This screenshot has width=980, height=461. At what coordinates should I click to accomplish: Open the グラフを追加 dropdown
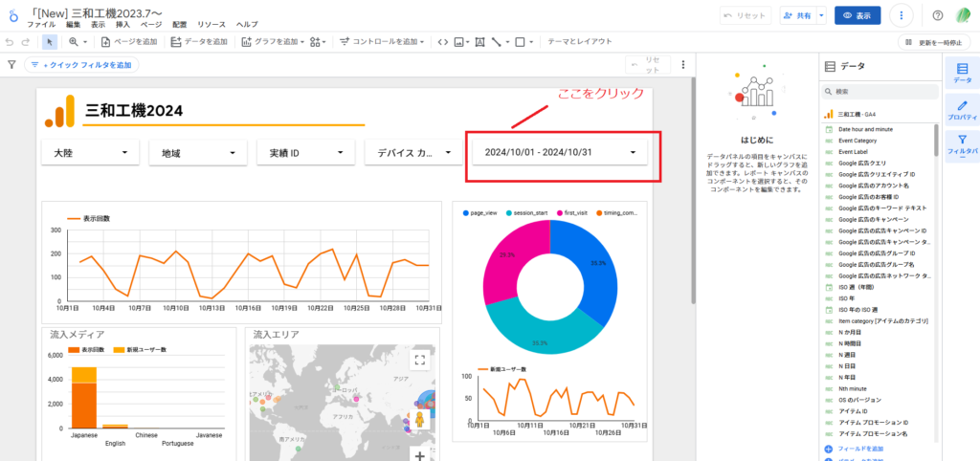(x=273, y=42)
